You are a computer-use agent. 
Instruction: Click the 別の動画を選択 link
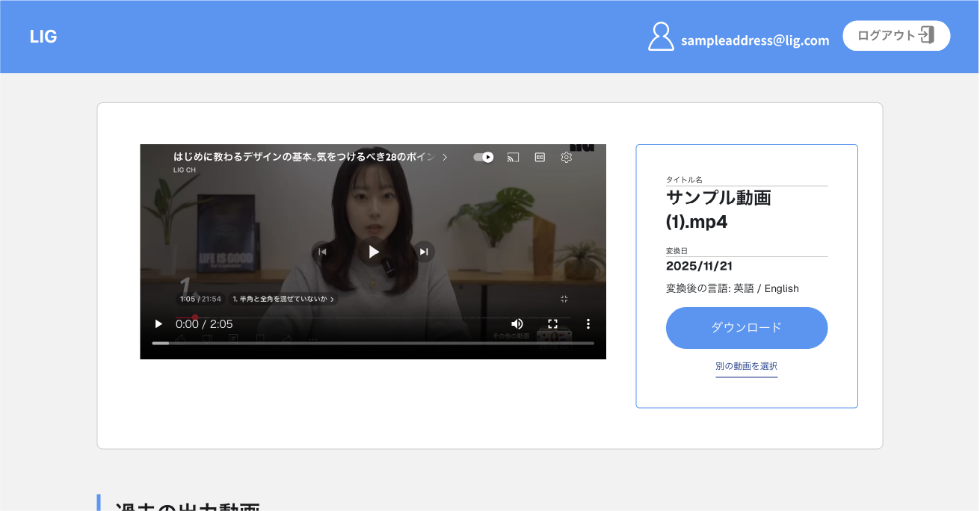coord(746,366)
